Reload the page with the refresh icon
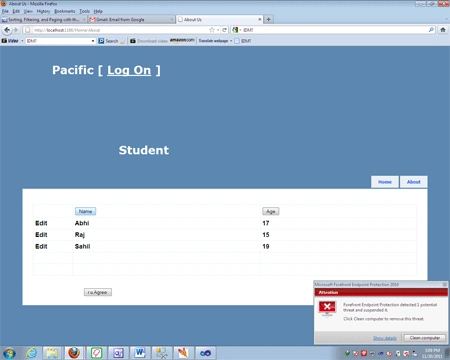 (225, 30)
